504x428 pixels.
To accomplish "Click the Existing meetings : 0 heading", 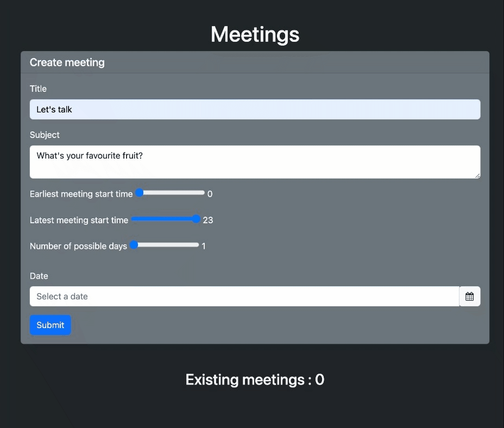I will click(x=255, y=380).
